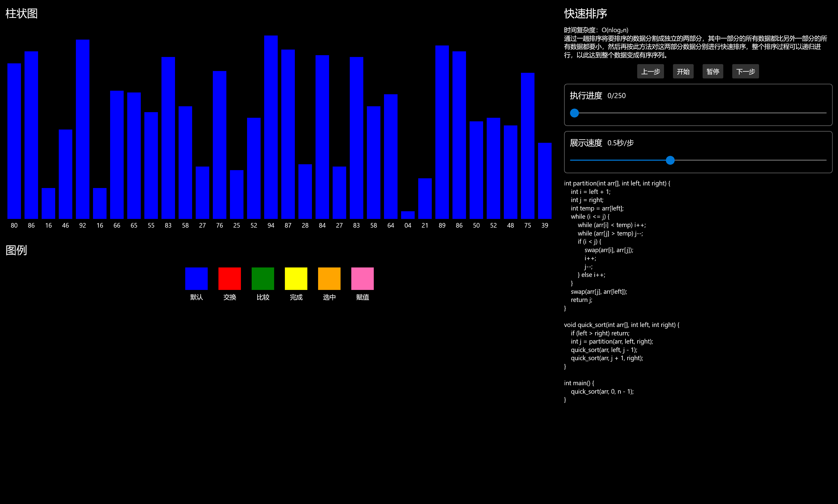Click the tallest bar labeled 94
This screenshot has width=838, height=504.
coord(271,127)
